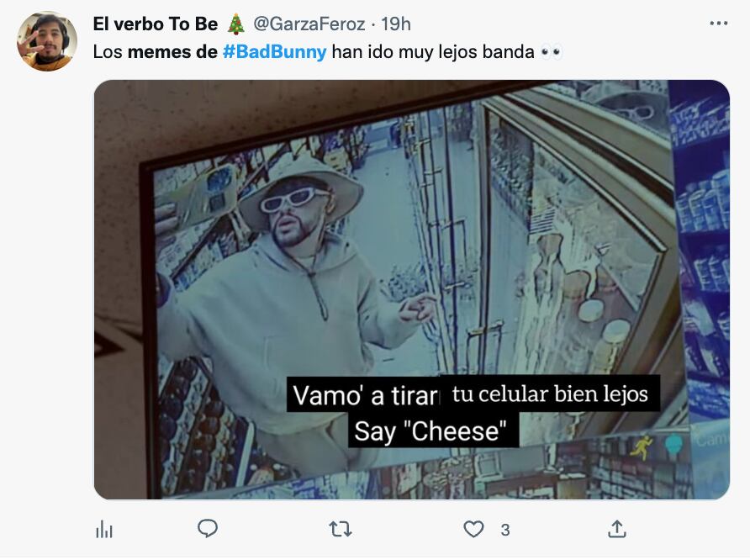Click the bold 'memes de' tweet text

(172, 52)
